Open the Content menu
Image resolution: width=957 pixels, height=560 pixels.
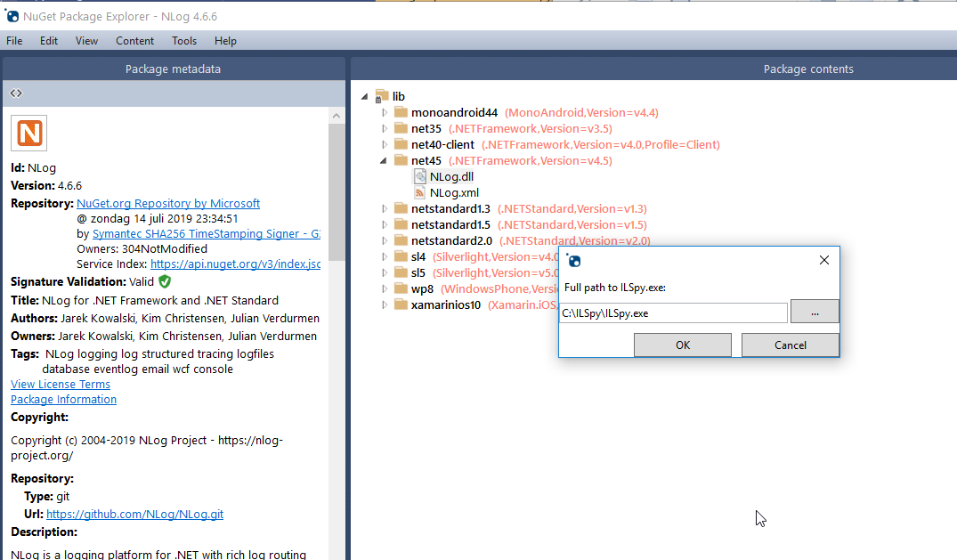(x=135, y=41)
